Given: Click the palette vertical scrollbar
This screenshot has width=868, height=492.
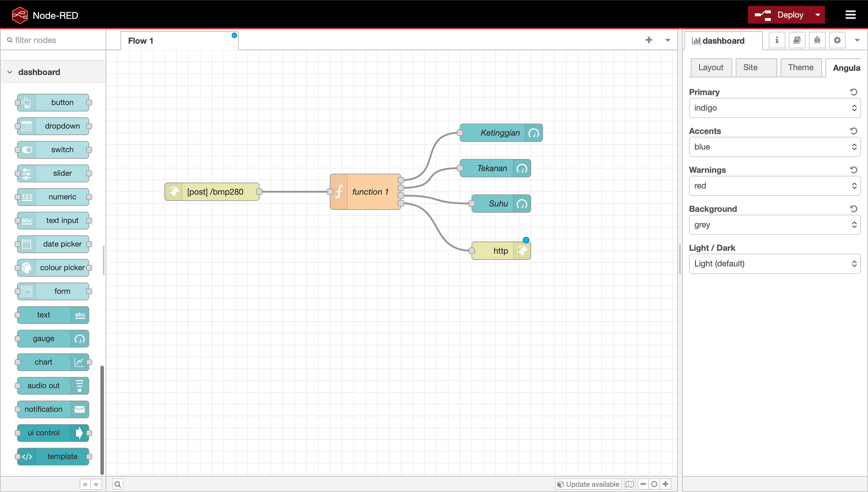Looking at the screenshot, I should pyautogui.click(x=102, y=420).
